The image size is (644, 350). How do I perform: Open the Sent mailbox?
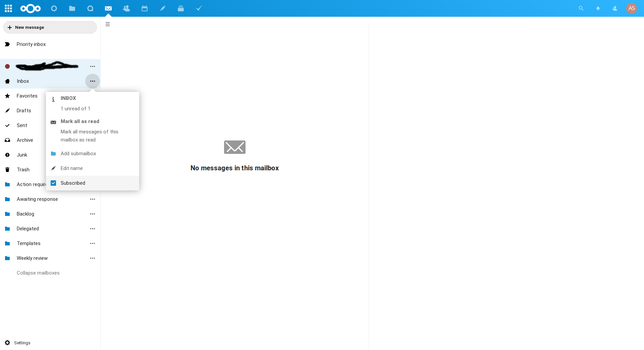click(23, 125)
